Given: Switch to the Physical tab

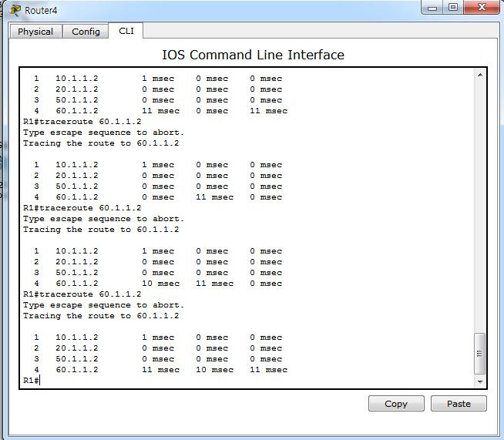Looking at the screenshot, I should click(x=35, y=32).
